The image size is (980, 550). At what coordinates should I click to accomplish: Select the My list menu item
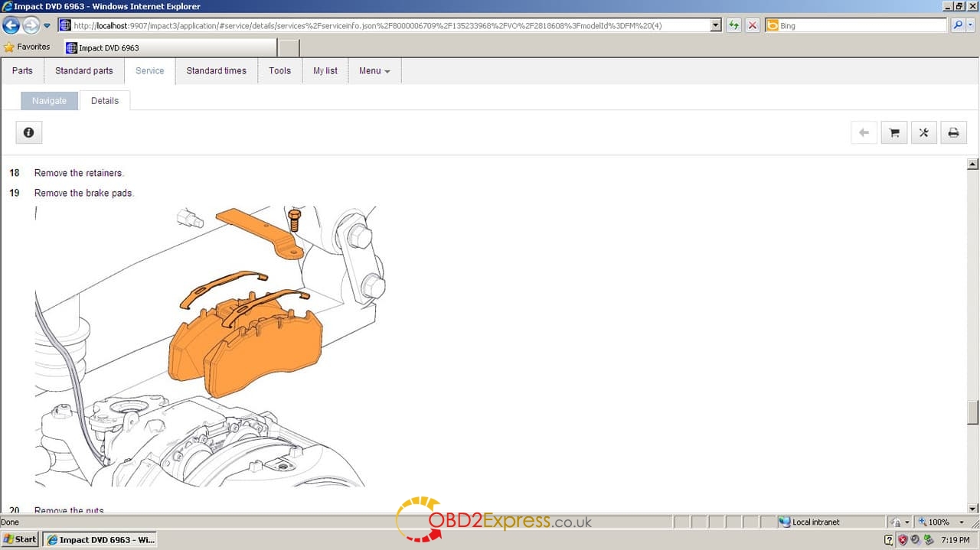click(x=325, y=70)
